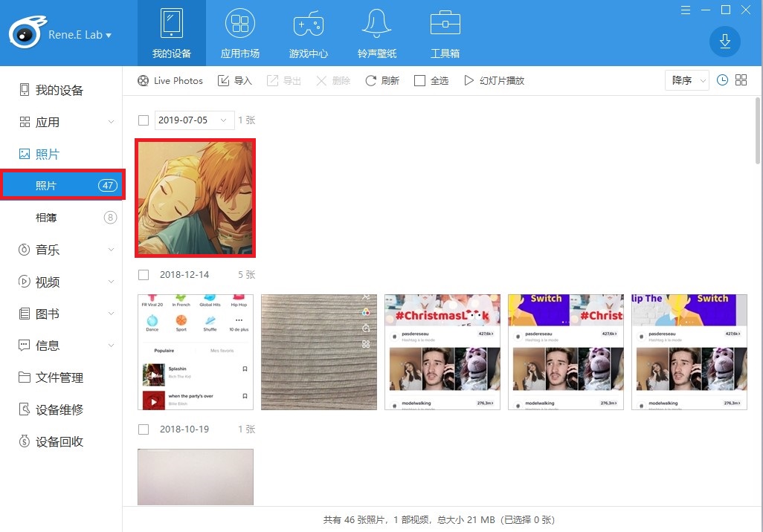Select the anime couple photo thumbnail
Viewport: 763px width, 532px height.
(195, 198)
